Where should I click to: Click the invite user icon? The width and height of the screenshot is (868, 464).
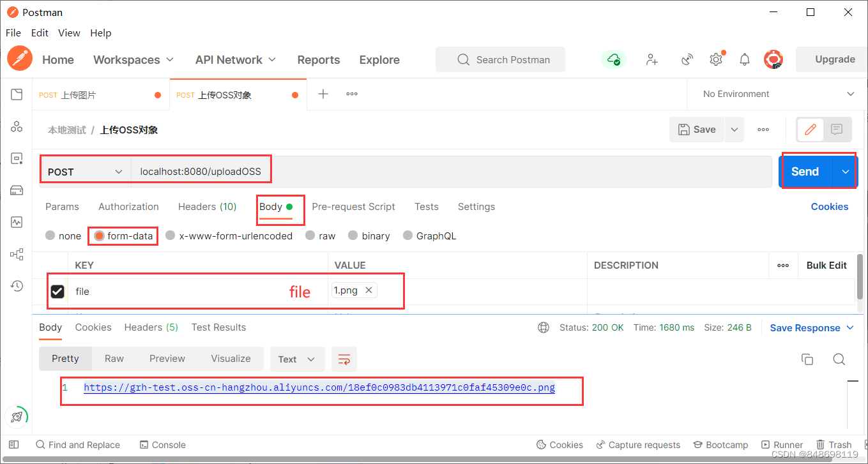click(x=651, y=59)
